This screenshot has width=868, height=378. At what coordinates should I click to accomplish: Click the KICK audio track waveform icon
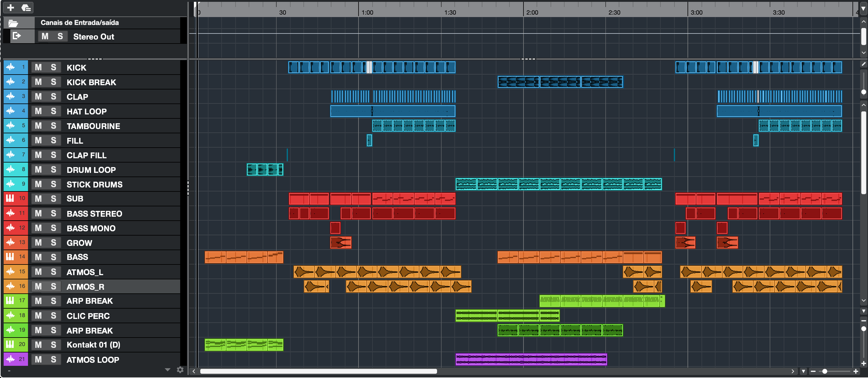point(10,67)
